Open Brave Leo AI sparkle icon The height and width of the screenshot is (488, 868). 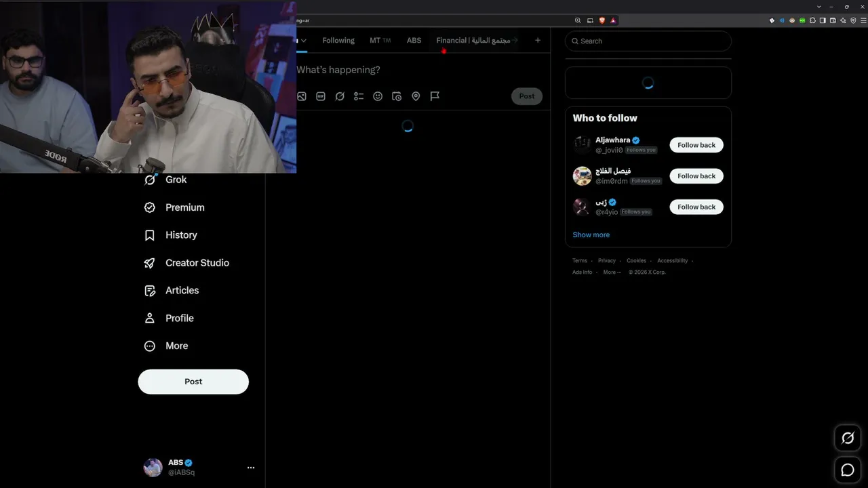(843, 20)
